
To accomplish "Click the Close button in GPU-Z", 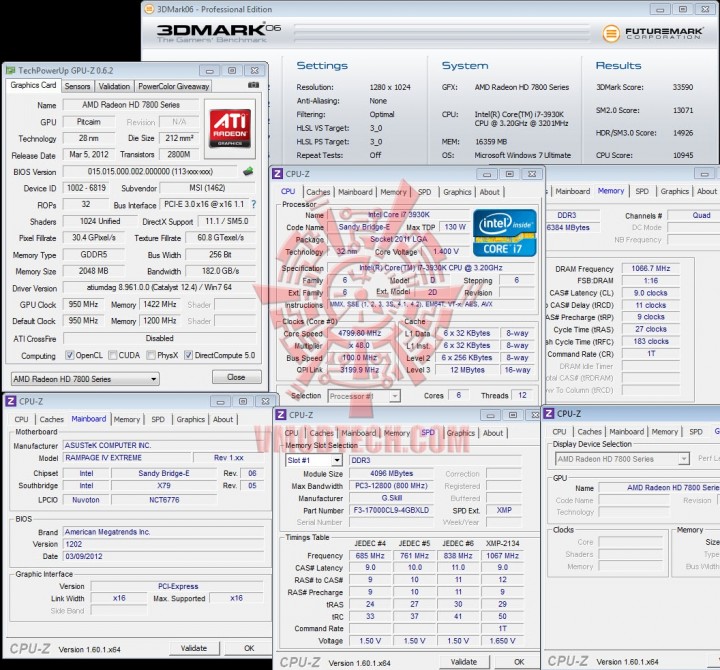I will [x=236, y=377].
